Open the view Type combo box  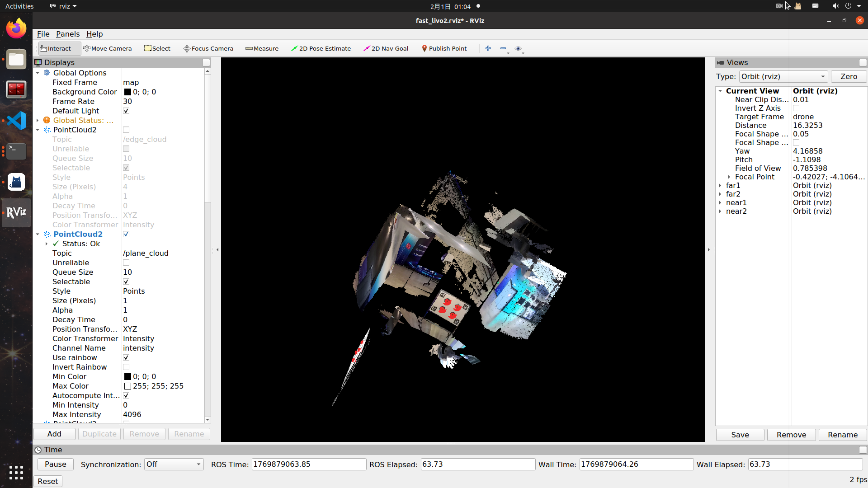pyautogui.click(x=783, y=76)
